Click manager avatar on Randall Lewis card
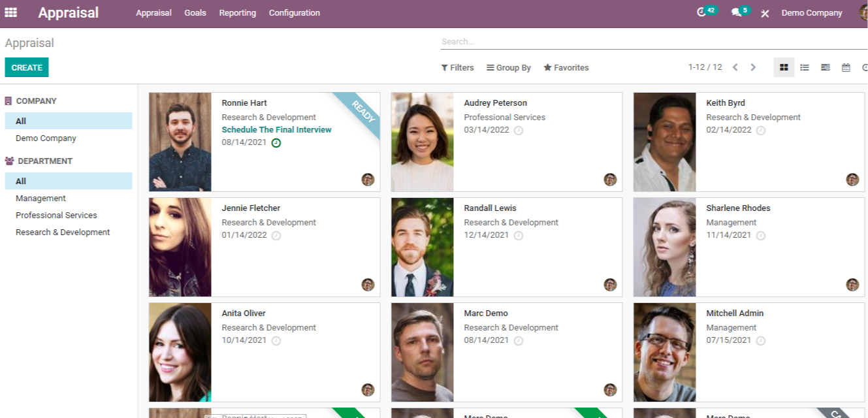This screenshot has height=418, width=868. (x=611, y=285)
